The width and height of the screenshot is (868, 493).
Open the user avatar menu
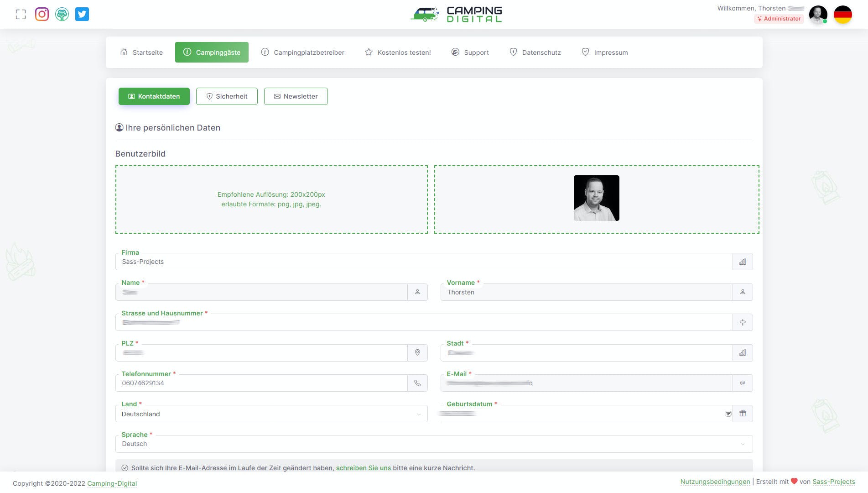pyautogui.click(x=818, y=14)
